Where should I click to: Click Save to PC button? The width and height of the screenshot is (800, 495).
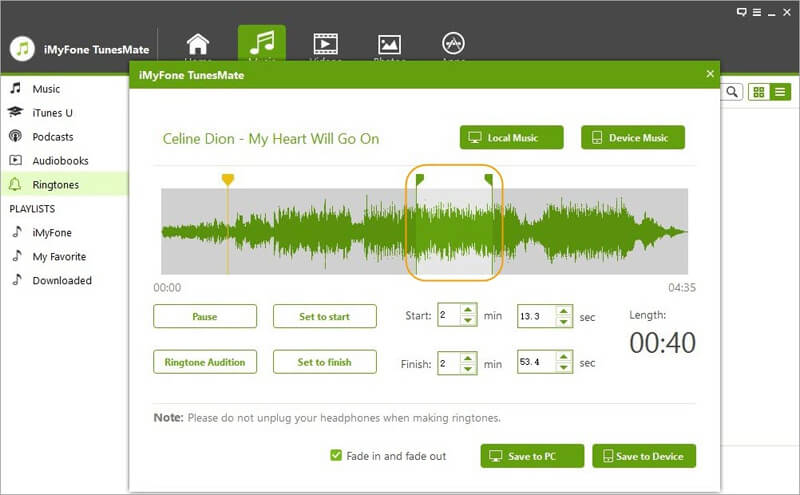coord(532,456)
